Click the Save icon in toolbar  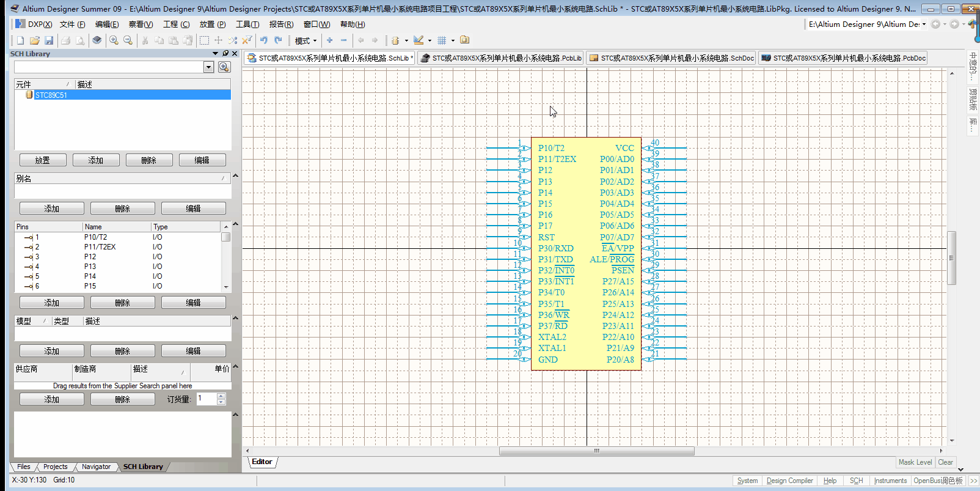coord(49,40)
